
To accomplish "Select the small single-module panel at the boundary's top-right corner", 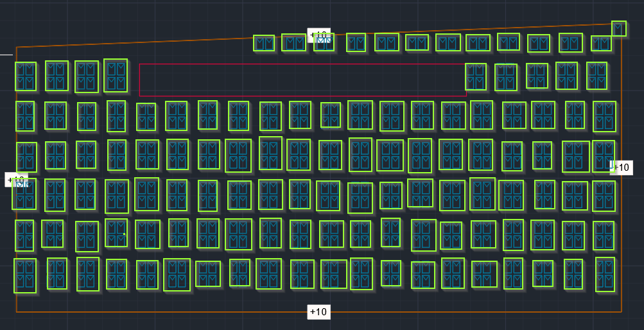I will [x=619, y=29].
